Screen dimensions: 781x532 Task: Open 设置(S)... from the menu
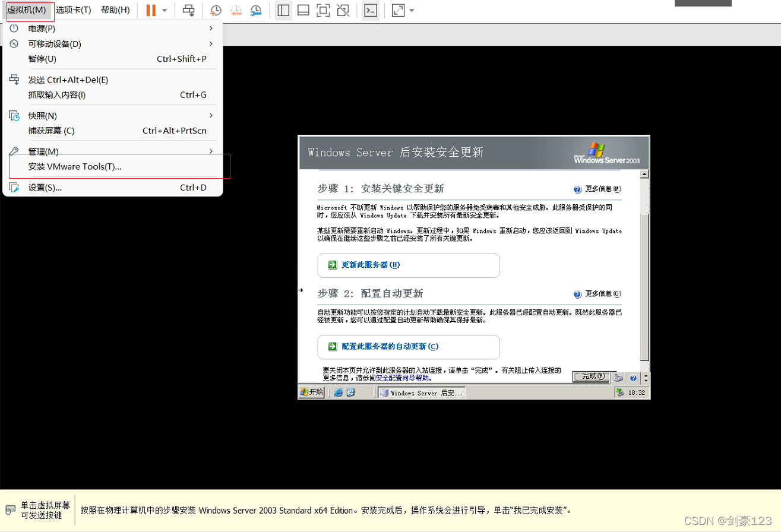pos(113,188)
